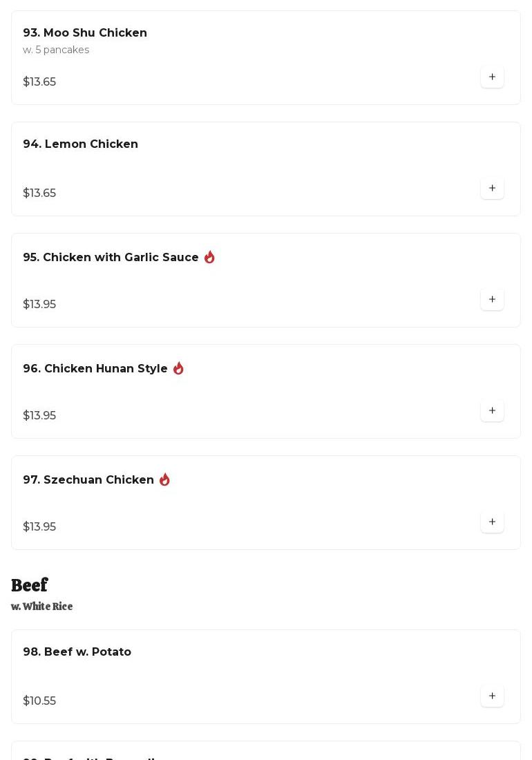Add Lemon Chicken using plus icon

492,188
